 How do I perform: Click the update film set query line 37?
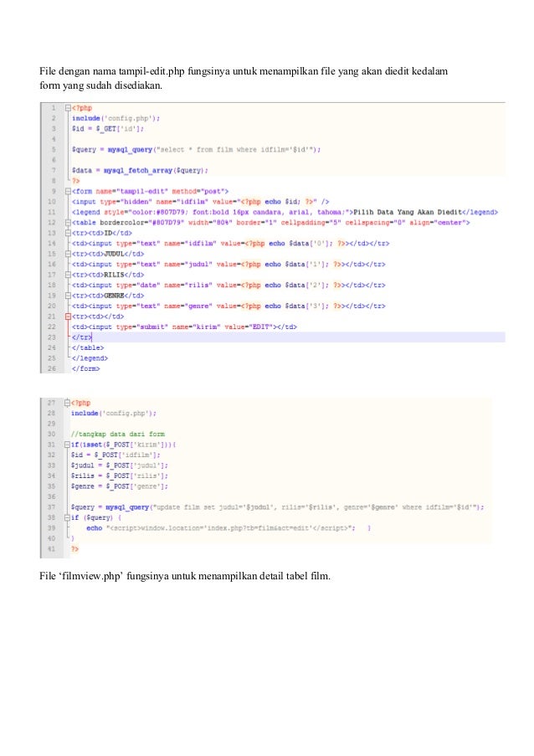[277, 507]
